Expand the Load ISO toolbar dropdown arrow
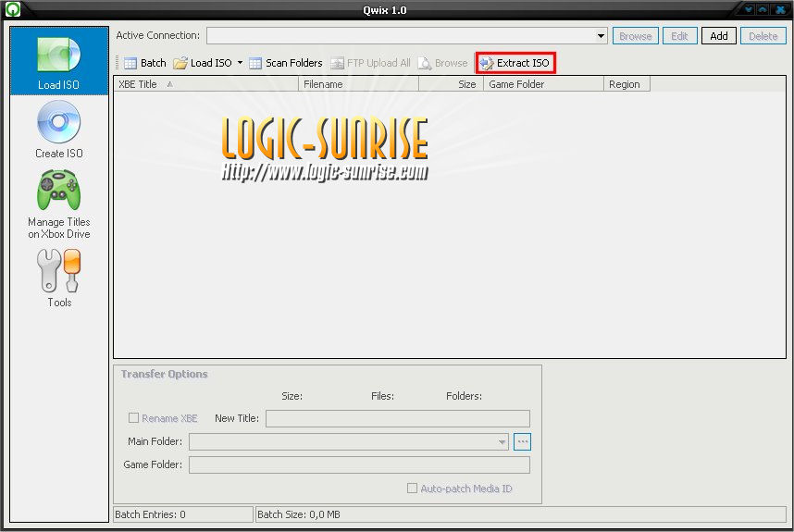 [x=240, y=63]
